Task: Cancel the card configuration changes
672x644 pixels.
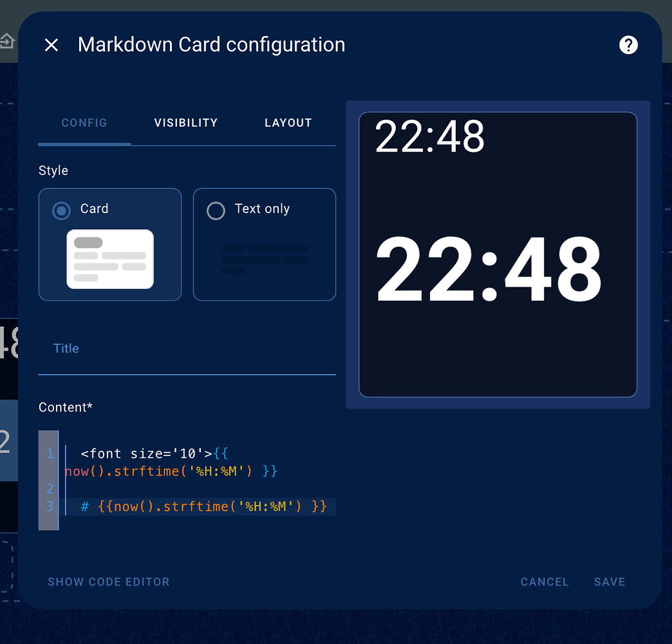Action: (545, 582)
